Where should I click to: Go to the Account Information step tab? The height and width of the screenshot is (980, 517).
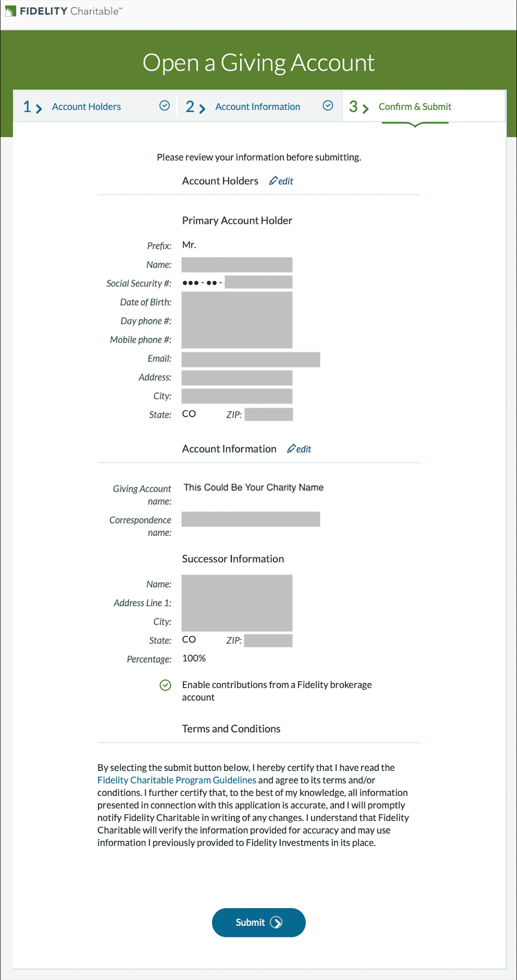259,106
